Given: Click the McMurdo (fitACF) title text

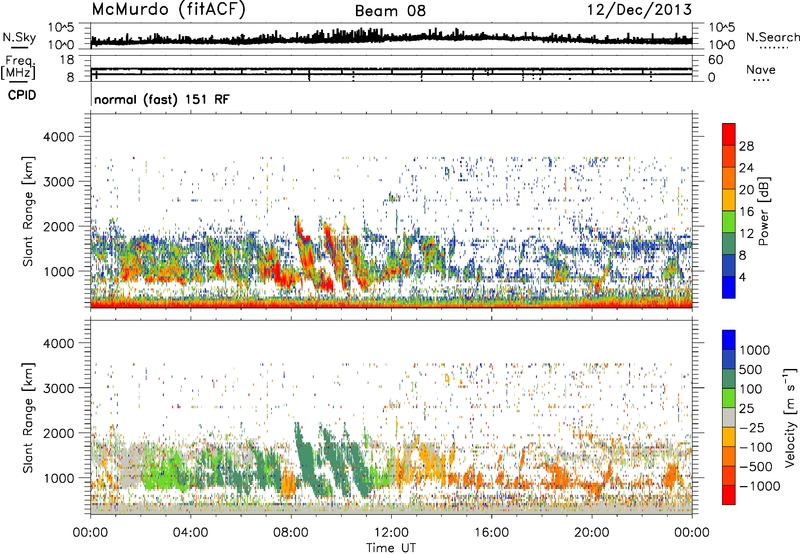Looking at the screenshot, I should pos(168,10).
